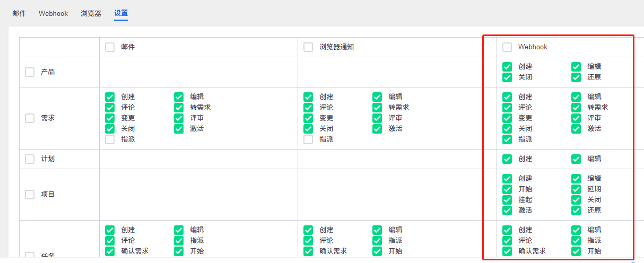644x263 pixels.
Task: Toggle the 浏览器通知 column header checkbox
Action: point(308,47)
